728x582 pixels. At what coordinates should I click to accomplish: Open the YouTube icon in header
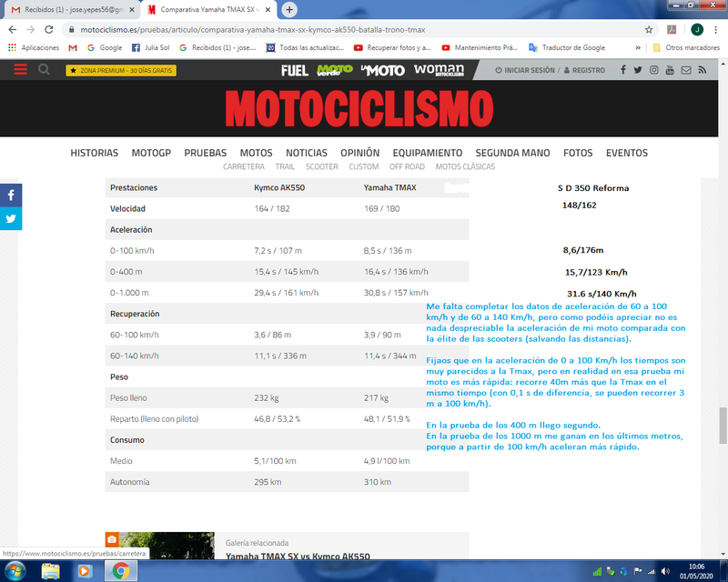point(670,70)
